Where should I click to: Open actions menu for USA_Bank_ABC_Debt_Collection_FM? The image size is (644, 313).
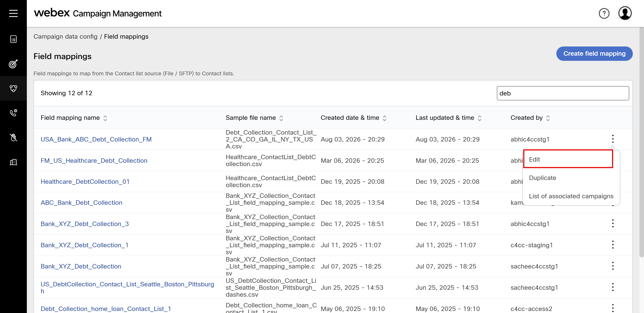coord(613,139)
